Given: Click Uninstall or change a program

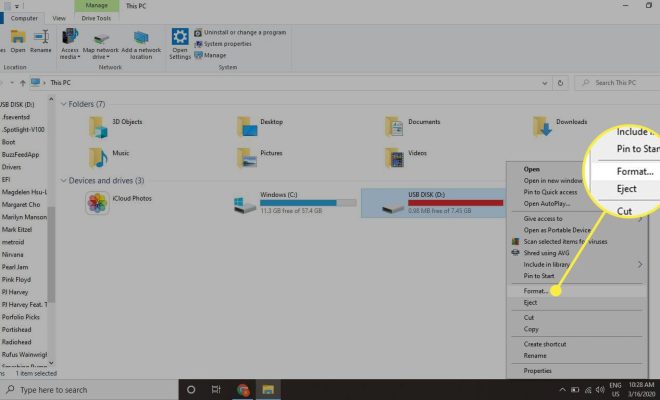Looking at the screenshot, I should (240, 32).
